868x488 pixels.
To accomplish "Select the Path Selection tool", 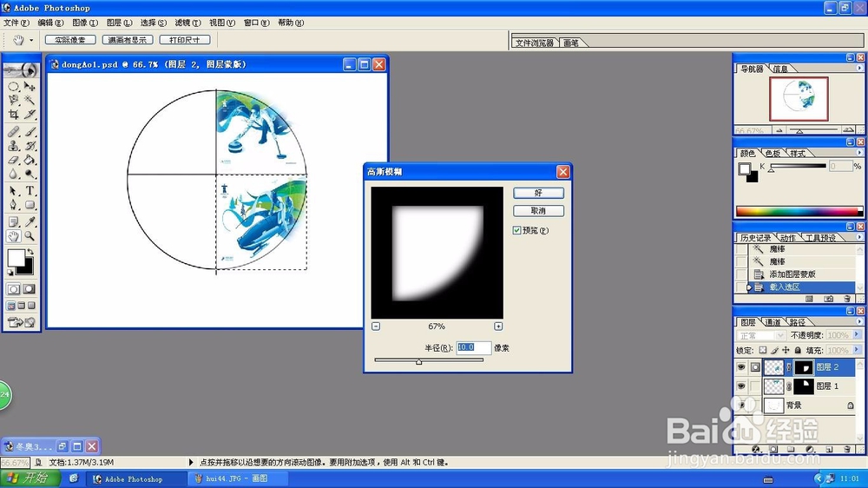I will tap(13, 191).
